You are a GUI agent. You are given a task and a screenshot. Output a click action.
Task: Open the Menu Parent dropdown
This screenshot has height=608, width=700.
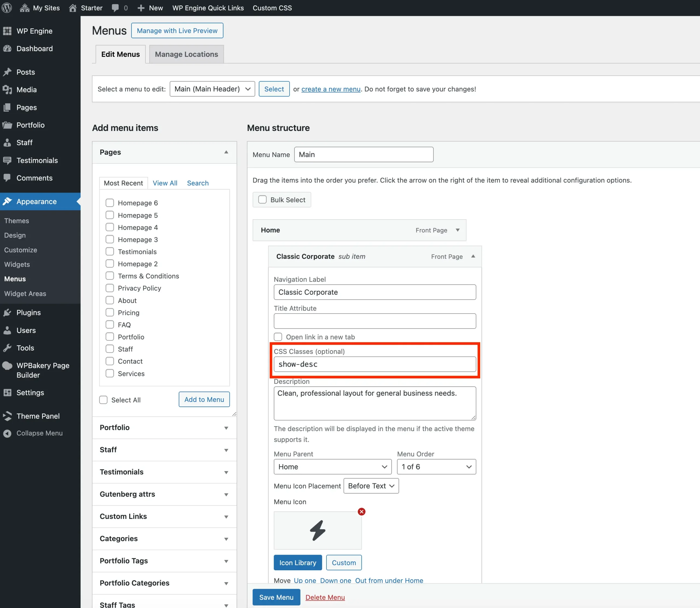click(332, 466)
